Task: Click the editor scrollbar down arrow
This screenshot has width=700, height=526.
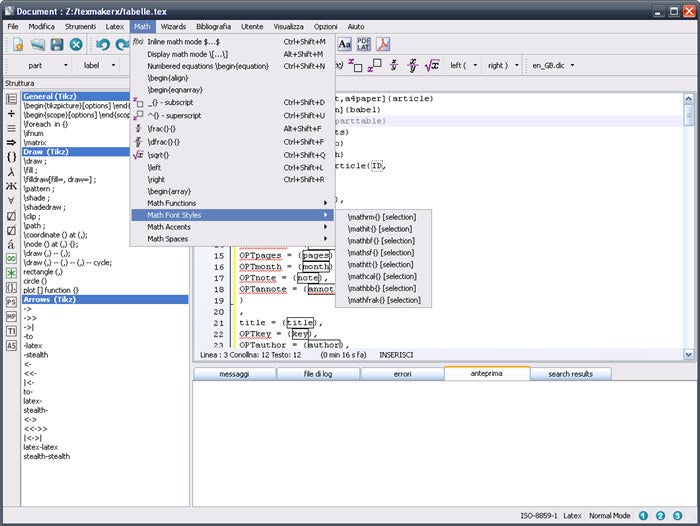Action: point(689,354)
